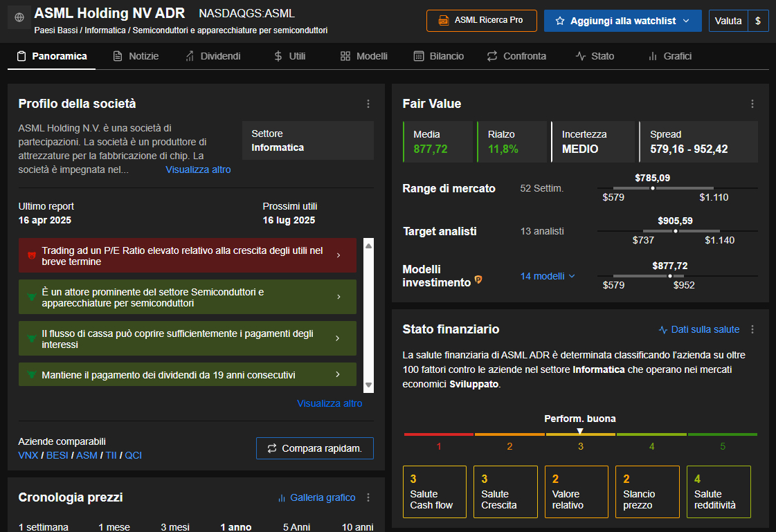Screen dimensions: 776x532
Task: Click the globe icon beside ASML Holding title
Action: pyautogui.click(x=19, y=17)
